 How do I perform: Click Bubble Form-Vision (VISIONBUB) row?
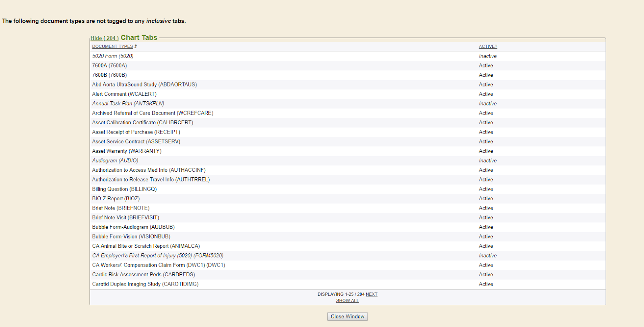click(131, 237)
